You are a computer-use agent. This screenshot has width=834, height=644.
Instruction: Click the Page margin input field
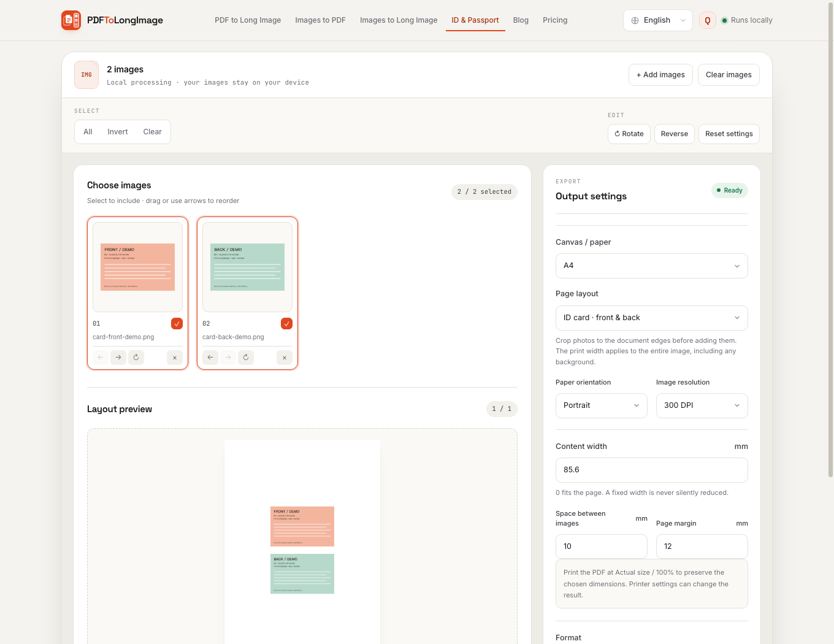702,546
